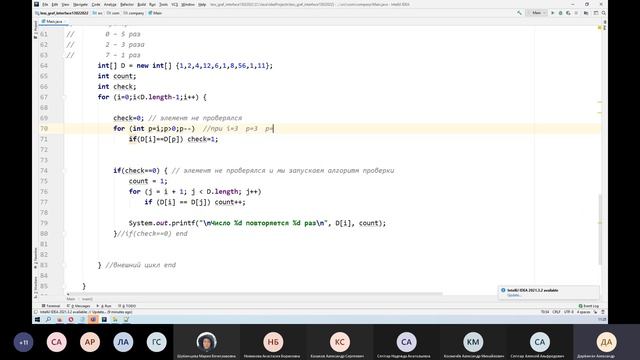This screenshot has height=360, width=640.
Task: Run the Main configuration with the play icon
Action: tap(553, 13)
